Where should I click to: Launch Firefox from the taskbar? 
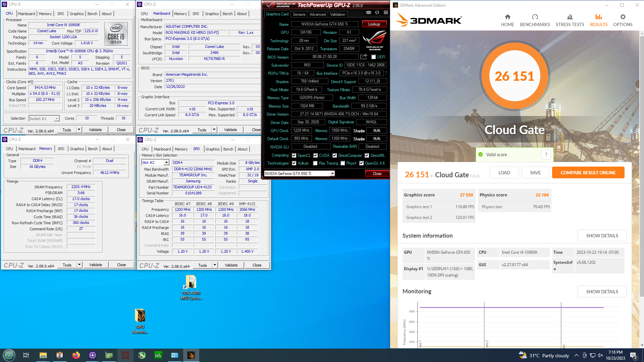point(76,355)
